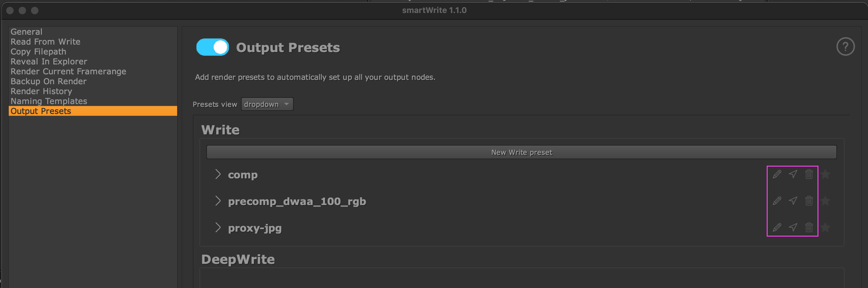The width and height of the screenshot is (868, 288).
Task: Expand the comp preset details
Action: (x=217, y=174)
